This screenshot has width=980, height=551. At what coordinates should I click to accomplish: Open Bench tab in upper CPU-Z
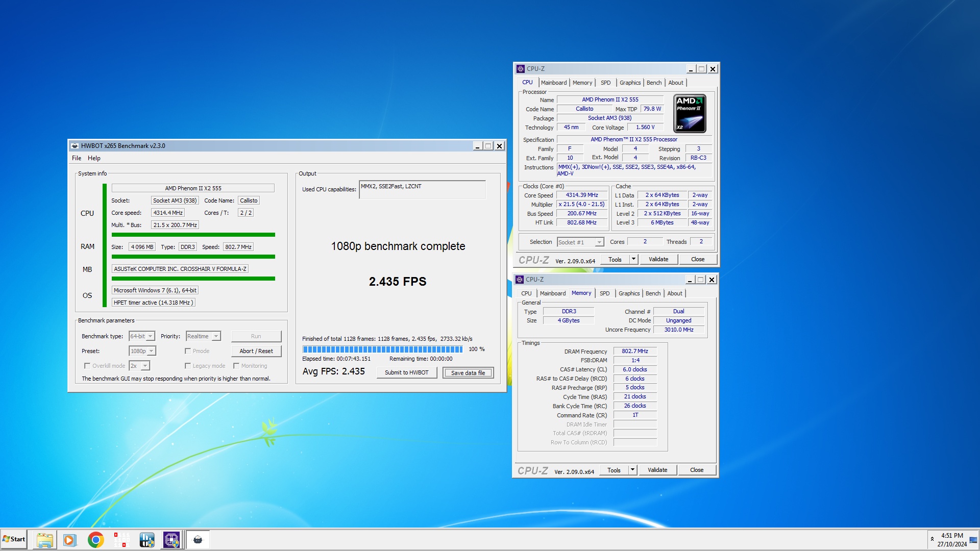pyautogui.click(x=654, y=83)
